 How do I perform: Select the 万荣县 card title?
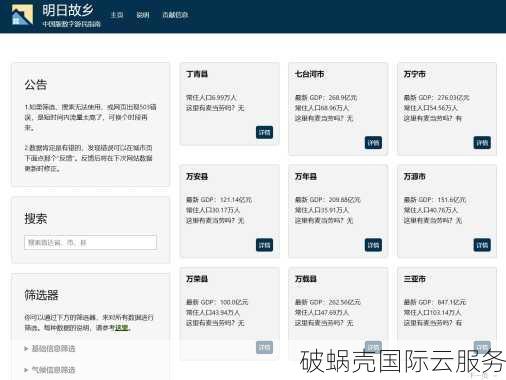coord(197,279)
